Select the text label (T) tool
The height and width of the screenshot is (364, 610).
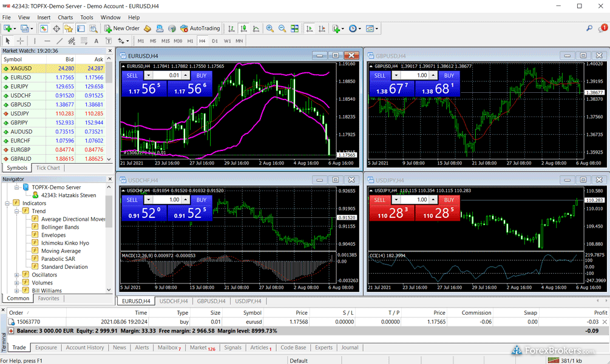coord(109,41)
